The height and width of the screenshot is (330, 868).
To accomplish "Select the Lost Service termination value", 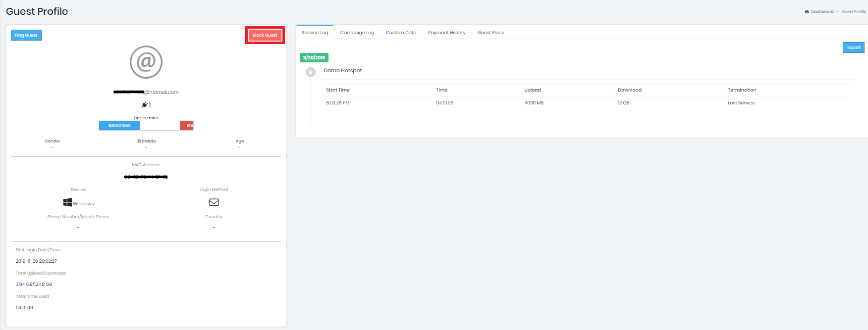I will [x=741, y=103].
